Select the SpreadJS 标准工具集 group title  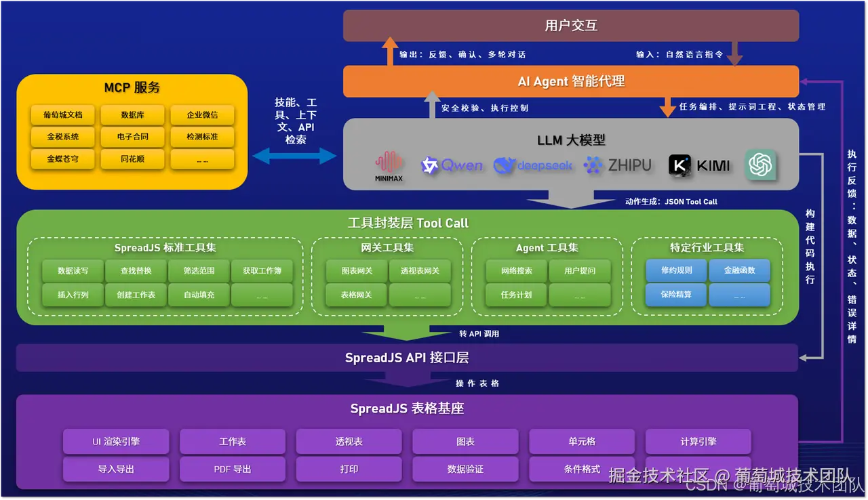click(x=165, y=248)
